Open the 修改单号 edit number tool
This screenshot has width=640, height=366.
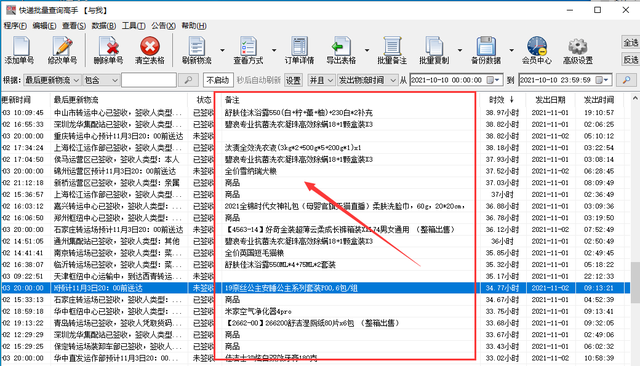point(62,50)
